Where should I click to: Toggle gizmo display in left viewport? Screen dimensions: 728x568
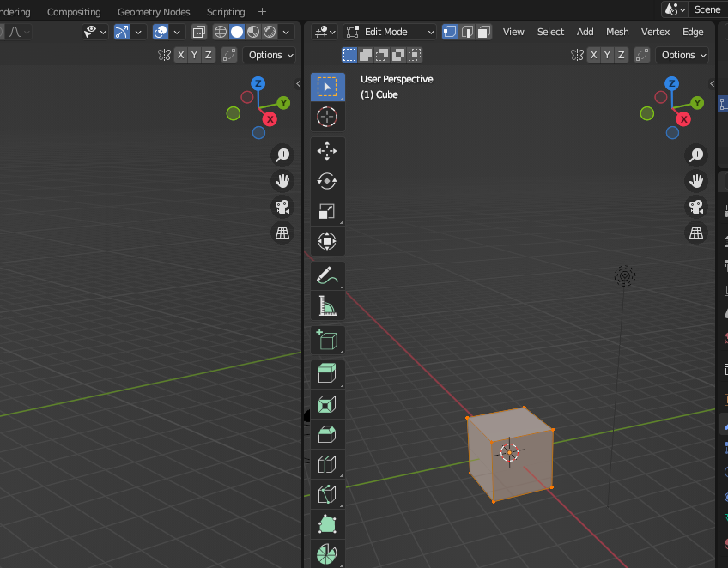coord(122,32)
